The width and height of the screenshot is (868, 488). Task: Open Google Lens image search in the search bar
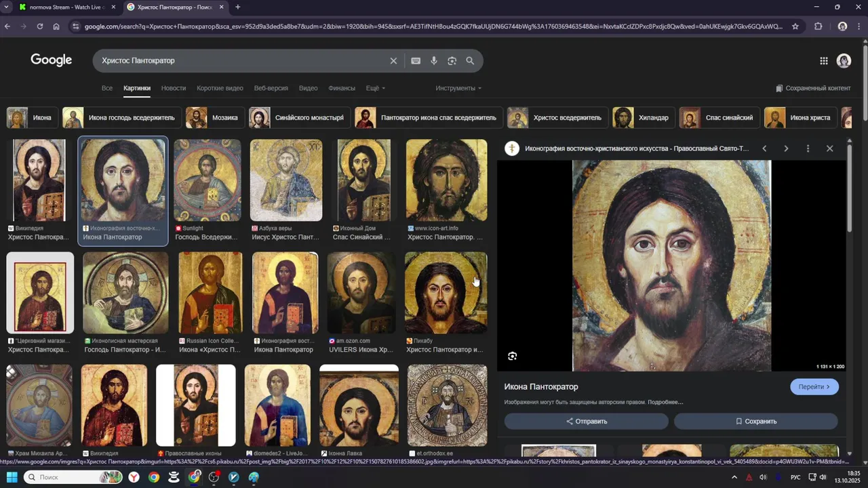coord(452,61)
